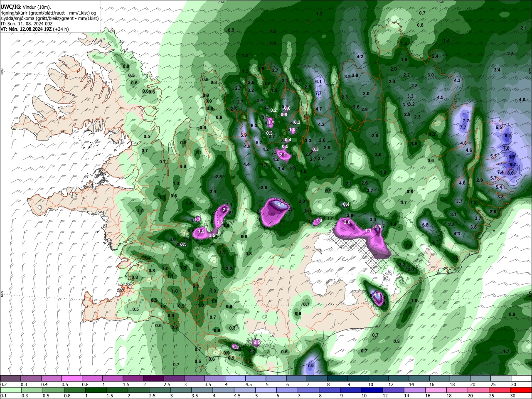532x399 pixels.
Task: Pick the white swatch labeled 30 in top legend row
Action: point(521,378)
